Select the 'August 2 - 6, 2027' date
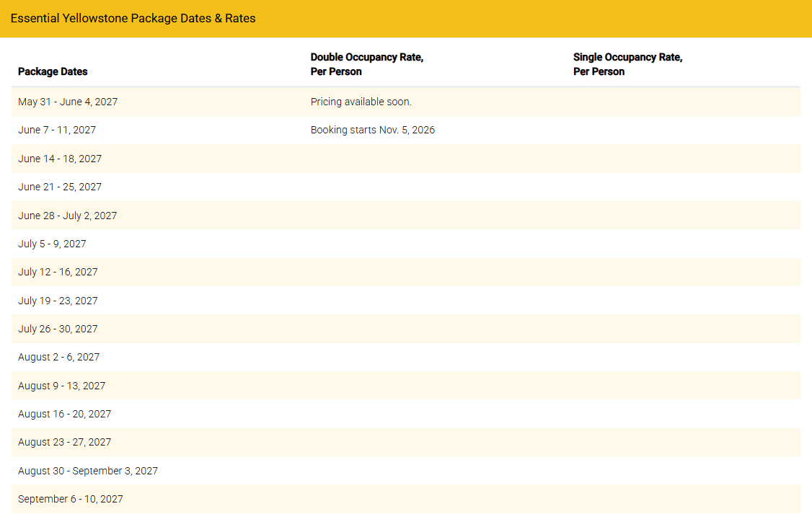Image resolution: width=812 pixels, height=527 pixels. tap(58, 357)
